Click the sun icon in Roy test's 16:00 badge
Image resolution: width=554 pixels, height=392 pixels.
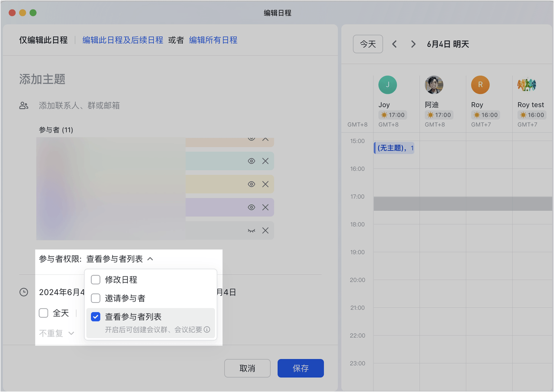[523, 115]
